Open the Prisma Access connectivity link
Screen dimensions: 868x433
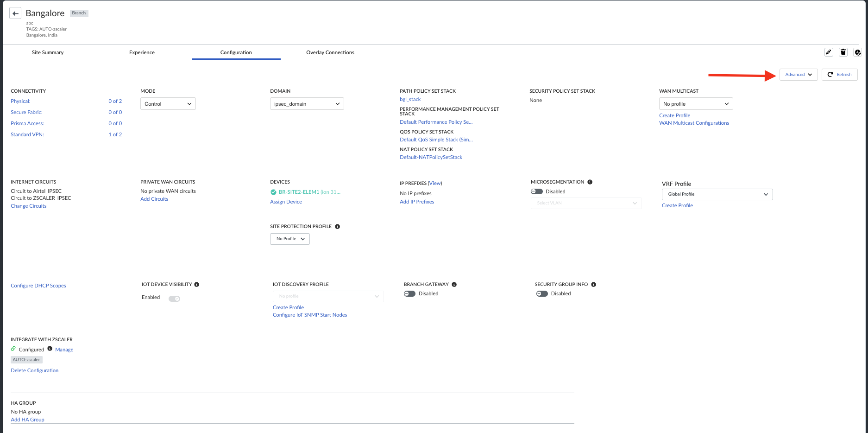28,123
